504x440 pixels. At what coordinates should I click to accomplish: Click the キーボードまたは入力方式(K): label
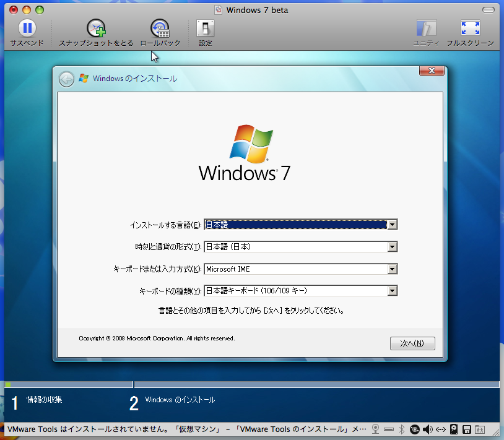point(157,269)
